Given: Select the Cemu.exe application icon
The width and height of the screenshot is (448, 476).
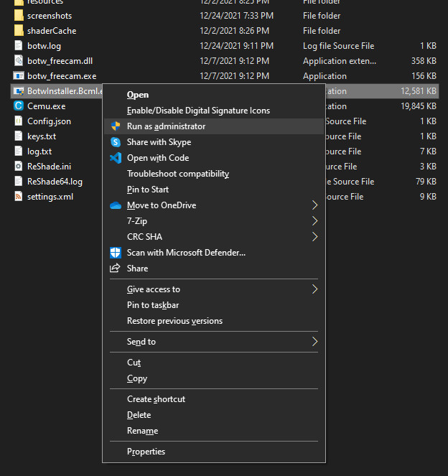Looking at the screenshot, I should click(19, 106).
